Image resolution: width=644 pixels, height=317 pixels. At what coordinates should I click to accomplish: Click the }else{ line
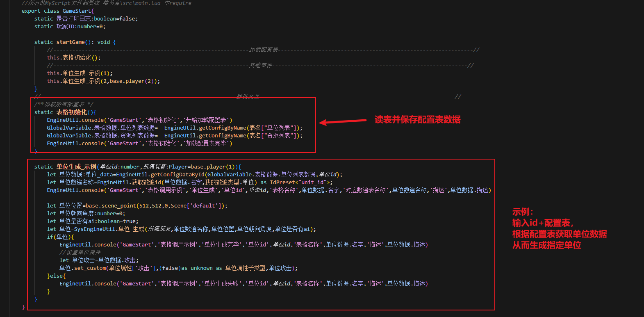click(x=56, y=276)
